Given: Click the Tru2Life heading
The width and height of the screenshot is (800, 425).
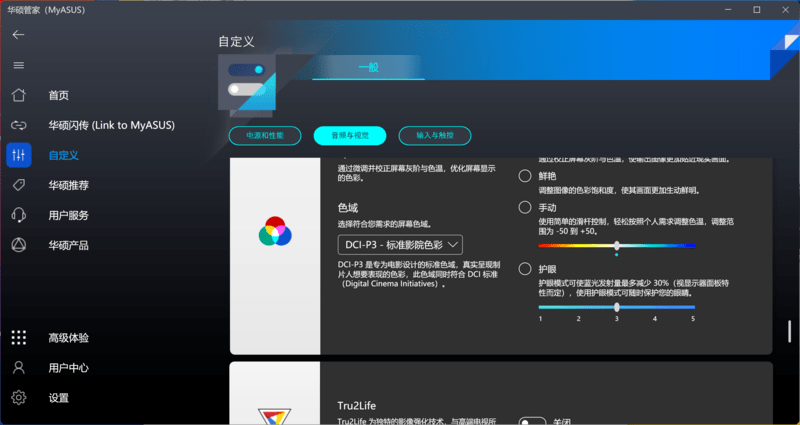Looking at the screenshot, I should 357,406.
